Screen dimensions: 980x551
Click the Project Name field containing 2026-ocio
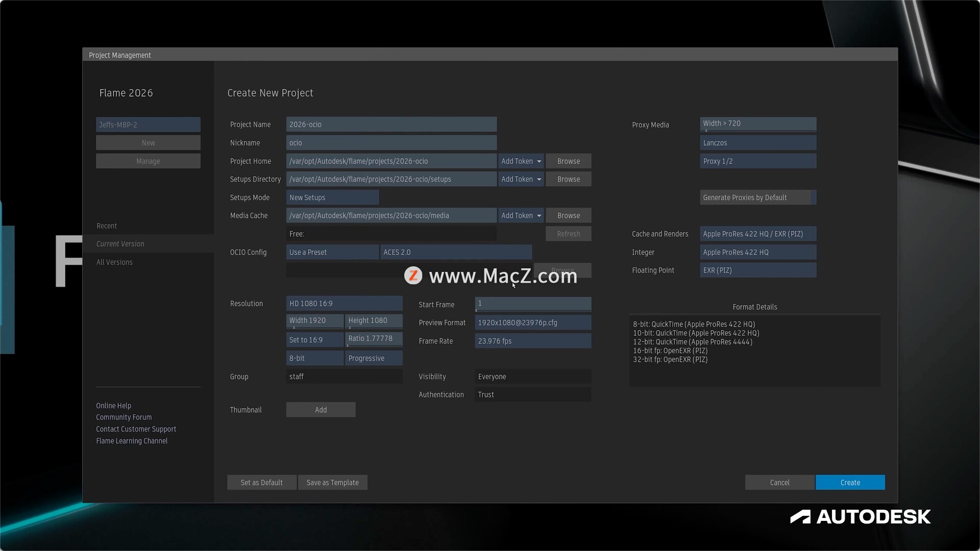tap(391, 124)
